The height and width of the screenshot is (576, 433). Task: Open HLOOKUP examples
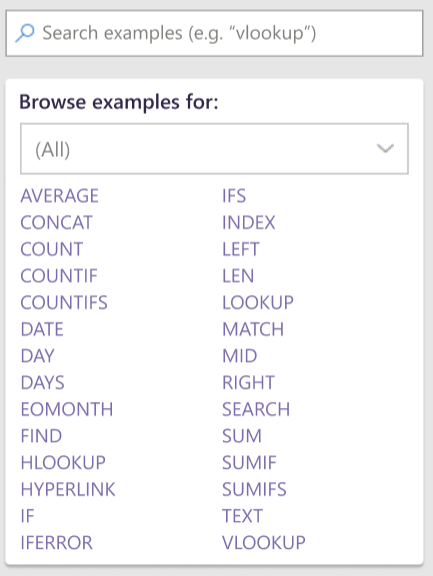[x=63, y=462]
